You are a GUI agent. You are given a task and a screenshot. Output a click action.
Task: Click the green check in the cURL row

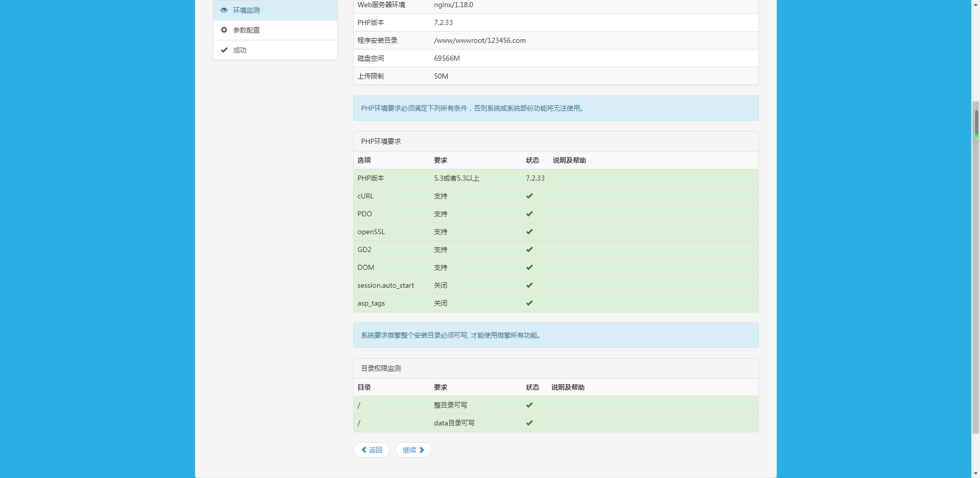[529, 196]
